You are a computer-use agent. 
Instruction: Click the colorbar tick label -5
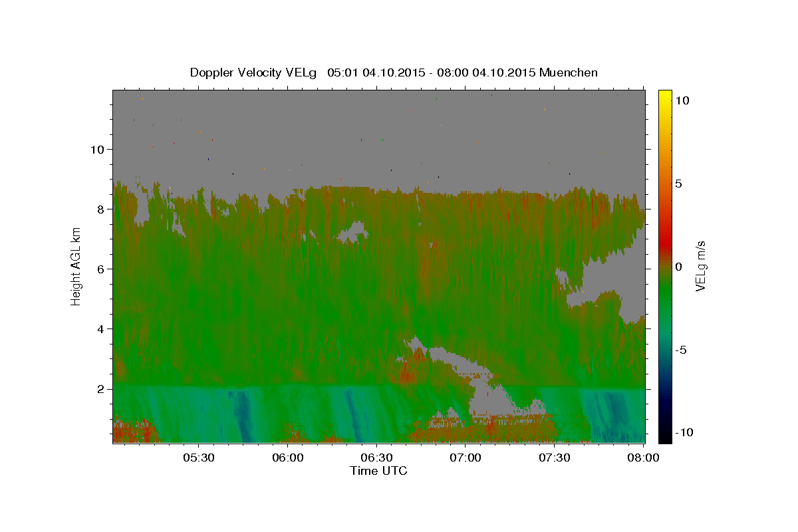pos(680,350)
